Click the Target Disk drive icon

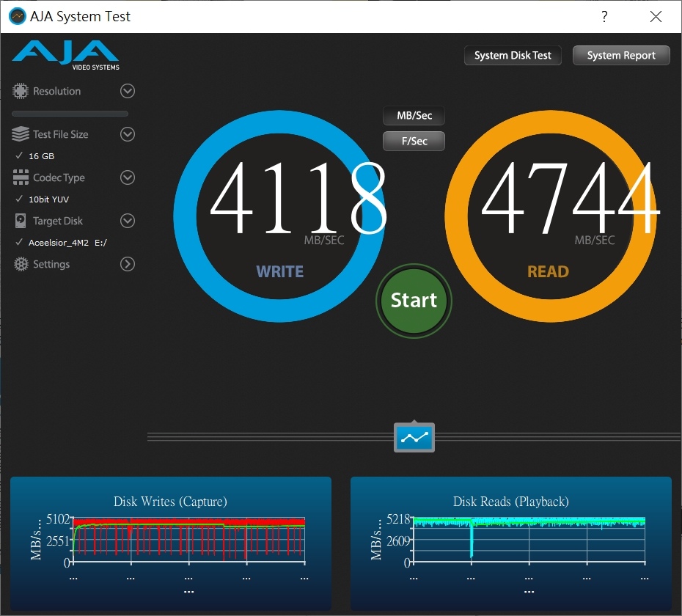pos(20,221)
